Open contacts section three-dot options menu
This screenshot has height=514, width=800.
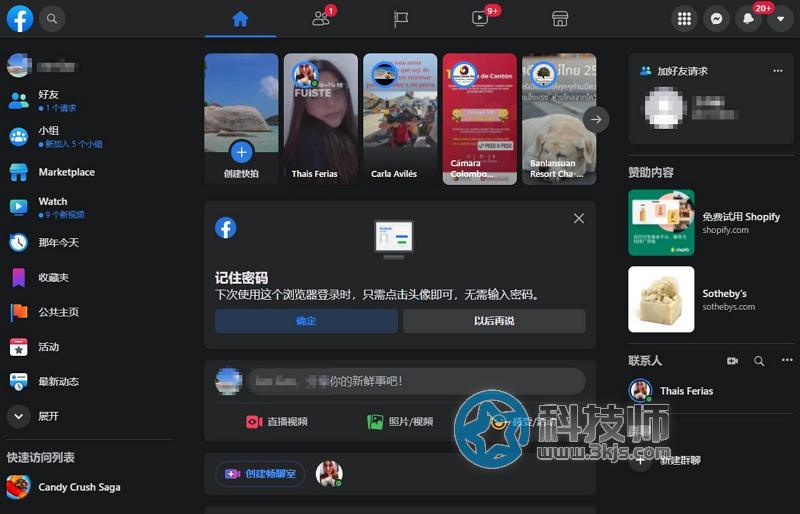pos(786,361)
